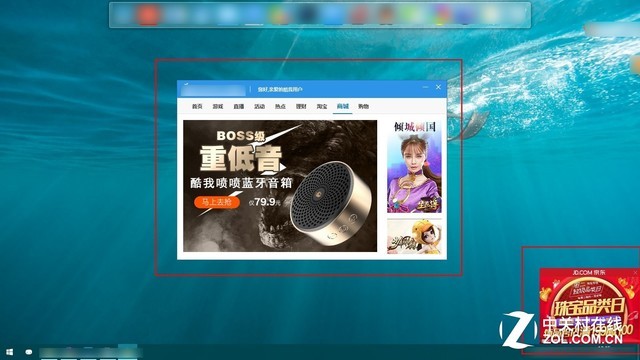
Task: Close the JD.COM corner ad popup
Action: coord(636,272)
